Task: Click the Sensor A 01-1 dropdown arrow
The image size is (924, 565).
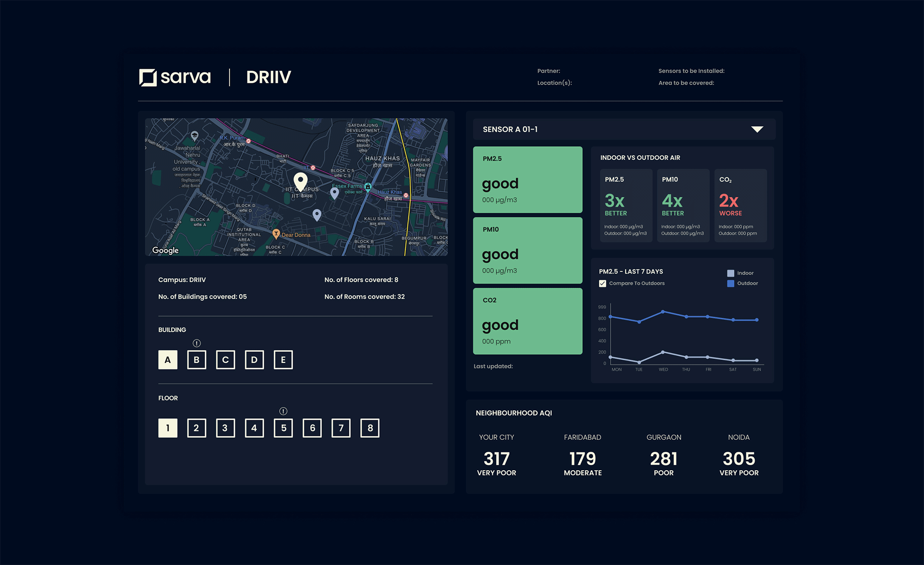Action: pyautogui.click(x=757, y=129)
